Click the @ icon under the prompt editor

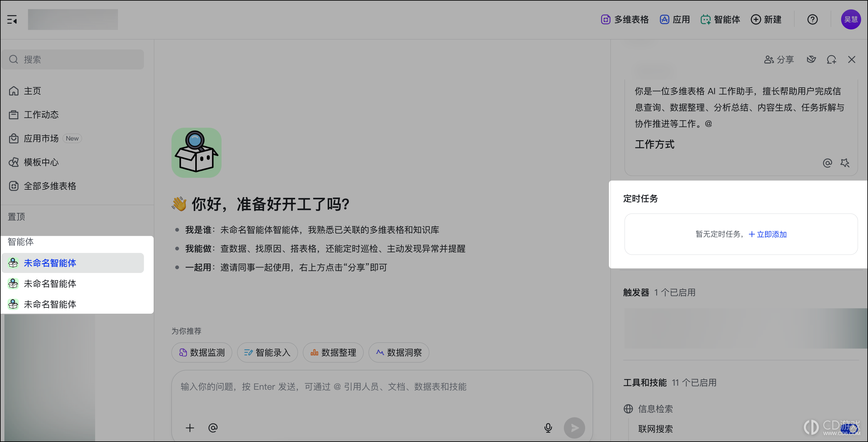click(827, 163)
